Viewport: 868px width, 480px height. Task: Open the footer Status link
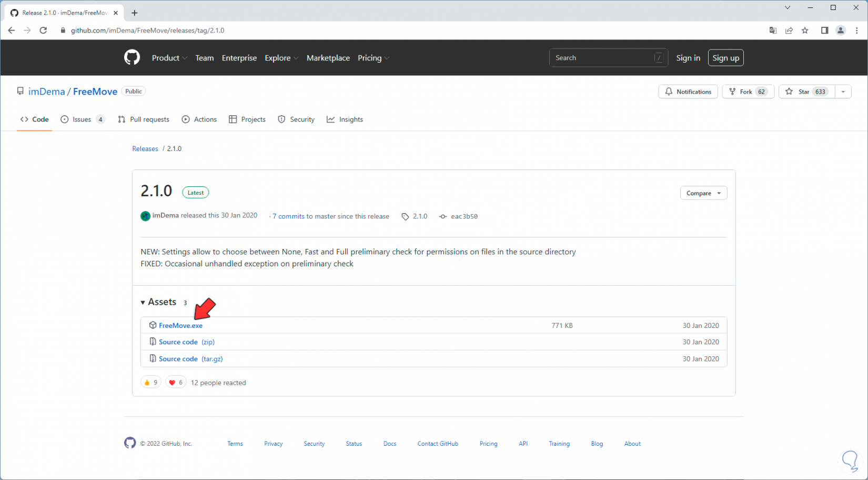click(354, 444)
